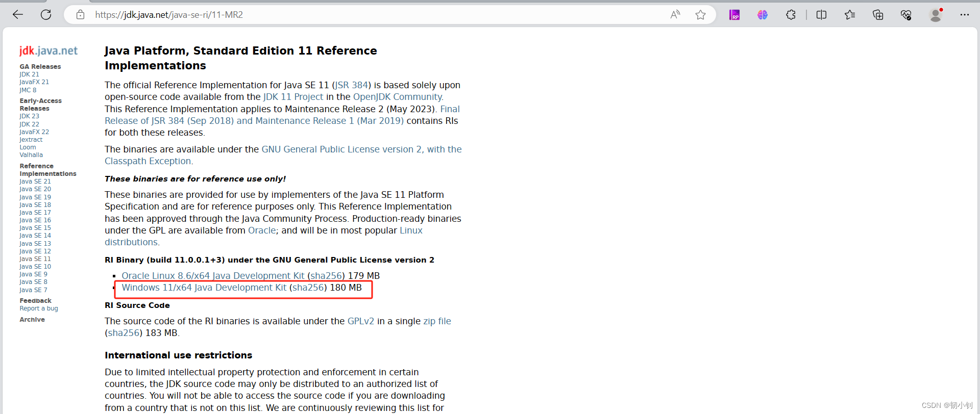Open the JDK 11 Project link
Image resolution: width=980 pixels, height=414 pixels.
tap(293, 97)
